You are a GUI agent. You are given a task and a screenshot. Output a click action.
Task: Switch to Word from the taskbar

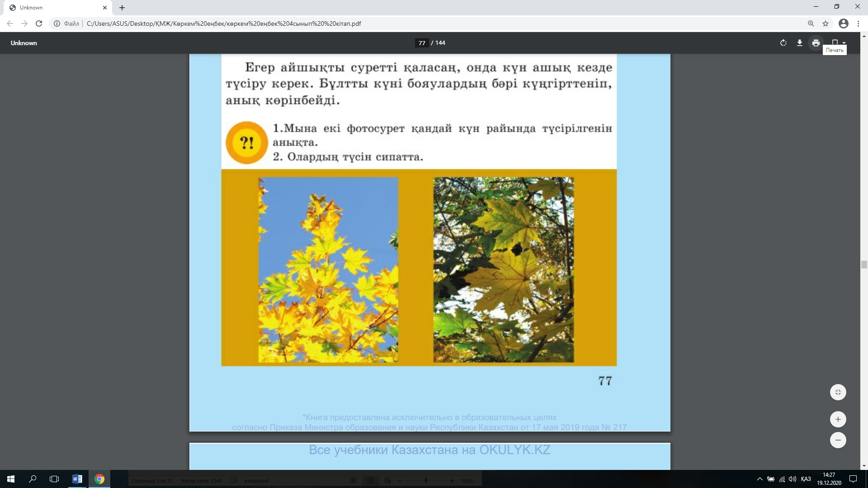[77, 479]
